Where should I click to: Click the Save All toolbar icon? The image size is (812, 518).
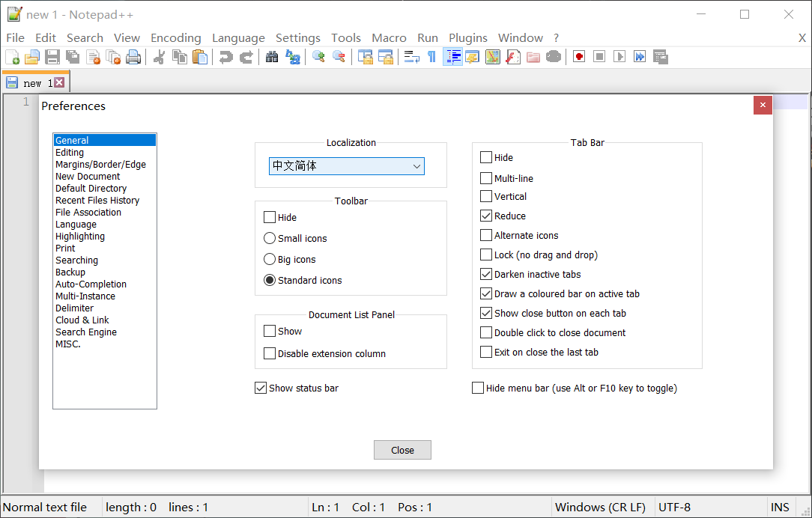(73, 56)
